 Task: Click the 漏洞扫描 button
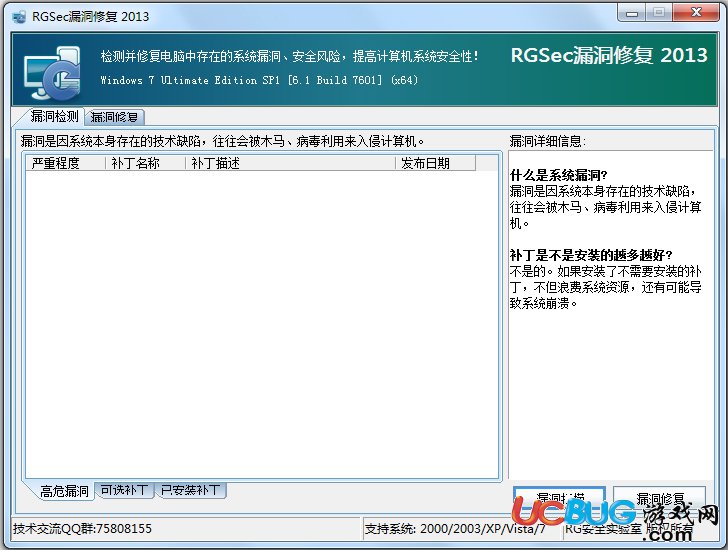pyautogui.click(x=559, y=498)
